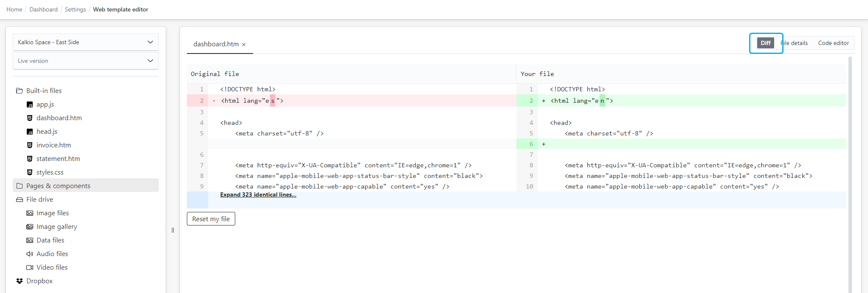Expand 323 identical lines
The height and width of the screenshot is (293, 868).
click(x=258, y=194)
